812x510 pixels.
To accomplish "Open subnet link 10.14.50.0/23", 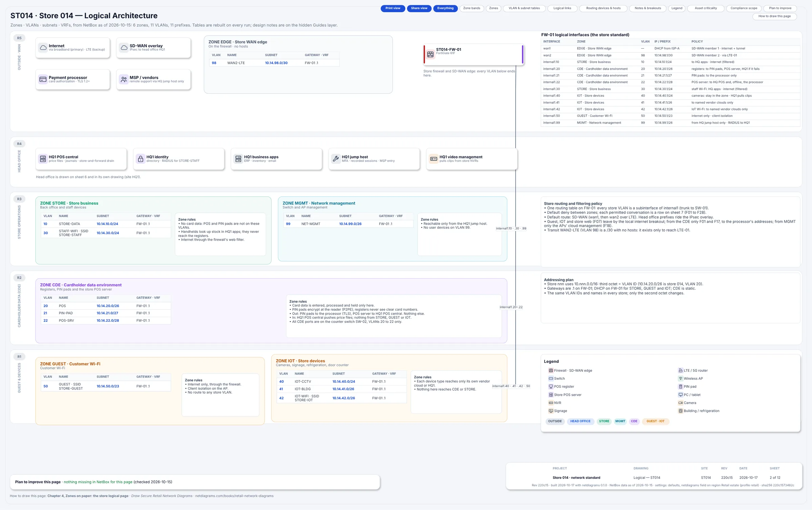I will (108, 386).
